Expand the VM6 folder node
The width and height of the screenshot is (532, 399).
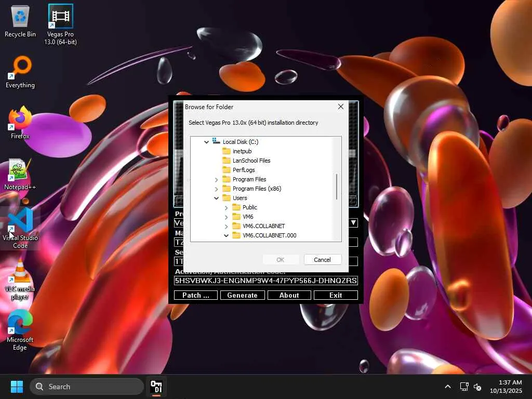pos(227,217)
